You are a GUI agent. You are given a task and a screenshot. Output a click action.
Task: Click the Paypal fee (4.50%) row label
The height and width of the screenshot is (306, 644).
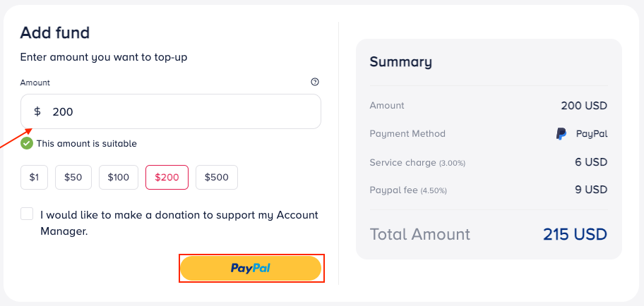pyautogui.click(x=408, y=190)
